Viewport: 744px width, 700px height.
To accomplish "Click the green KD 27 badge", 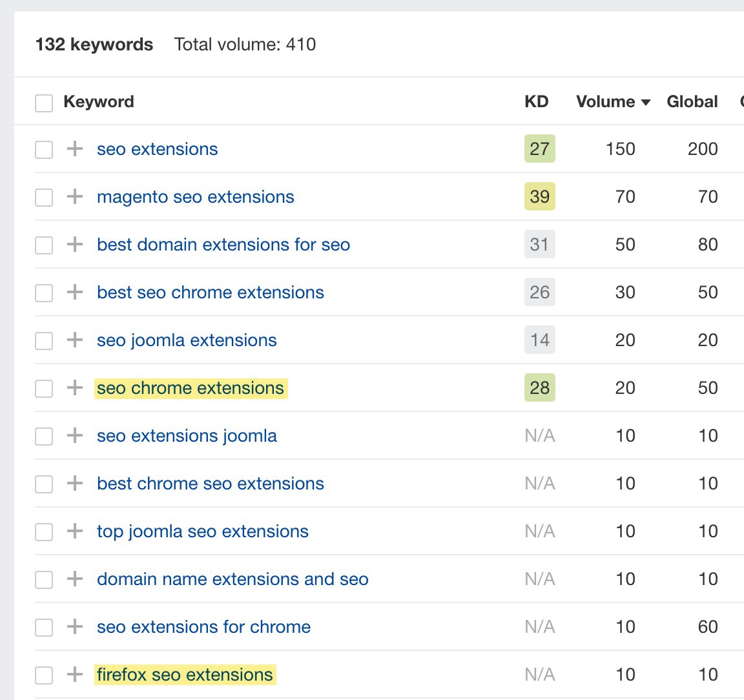I will pos(539,149).
